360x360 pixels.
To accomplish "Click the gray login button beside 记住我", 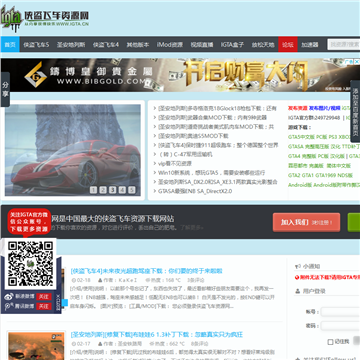I will point(356,341).
